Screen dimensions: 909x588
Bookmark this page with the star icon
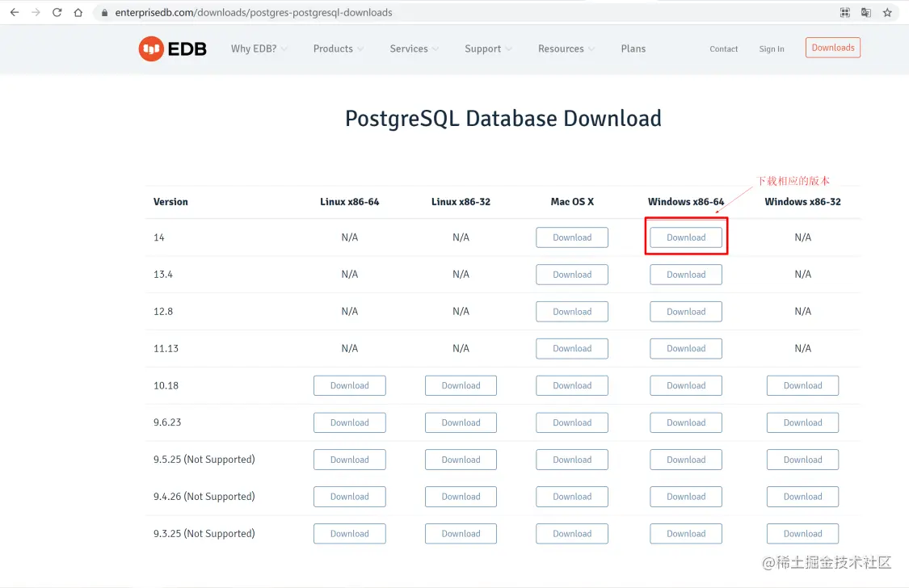[887, 12]
